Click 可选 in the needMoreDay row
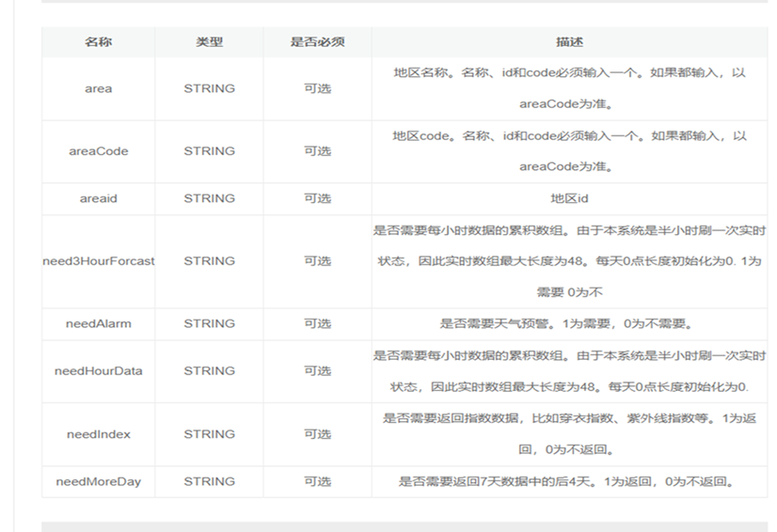This screenshot has width=777, height=532. point(317,481)
